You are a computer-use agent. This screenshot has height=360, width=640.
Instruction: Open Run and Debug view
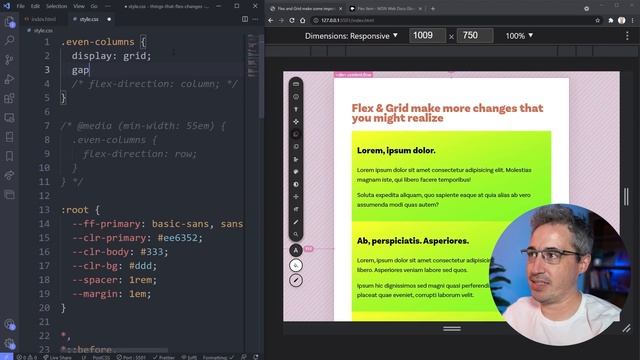(x=9, y=79)
